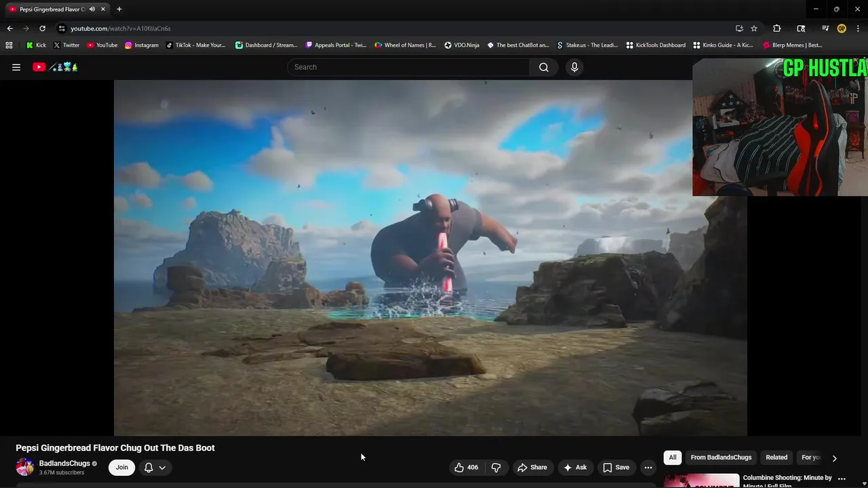This screenshot has height=488, width=868.
Task: Open the YouTube guide hamburger menu
Action: [16, 67]
